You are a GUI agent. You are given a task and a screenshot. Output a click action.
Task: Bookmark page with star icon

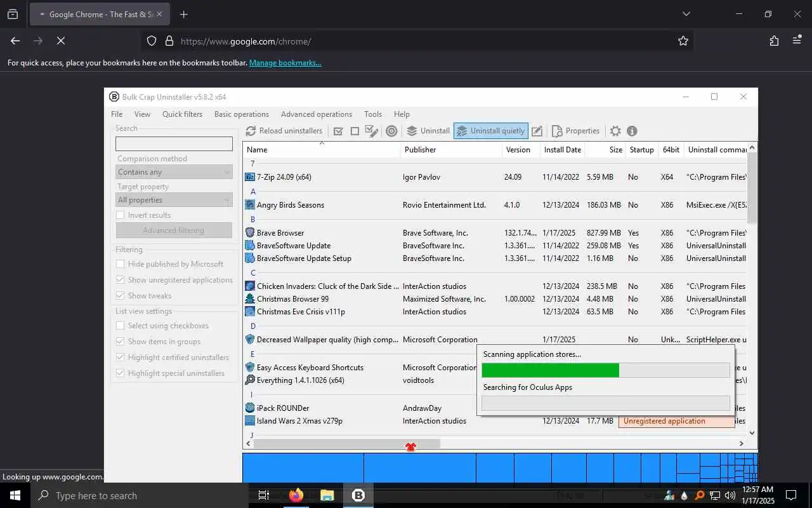(683, 41)
